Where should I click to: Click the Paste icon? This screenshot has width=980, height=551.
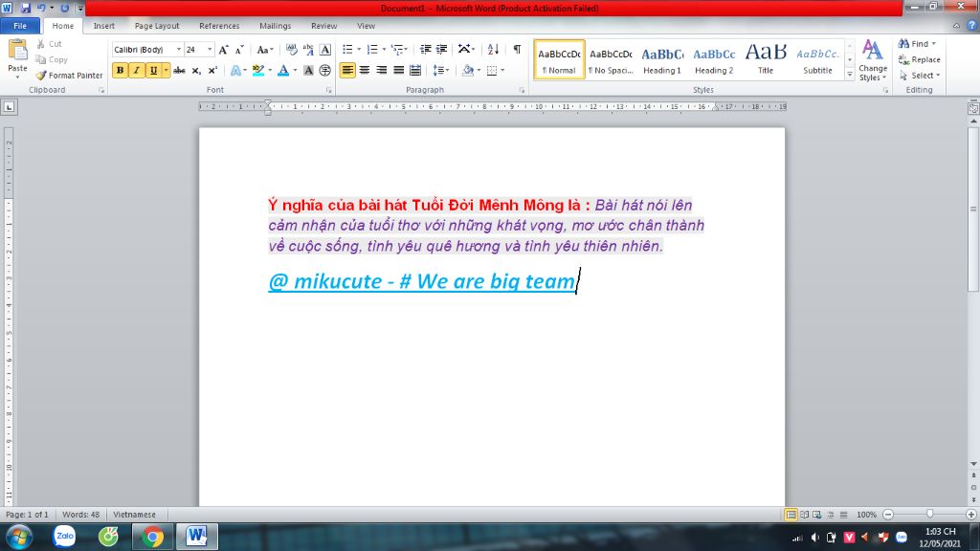(x=17, y=50)
